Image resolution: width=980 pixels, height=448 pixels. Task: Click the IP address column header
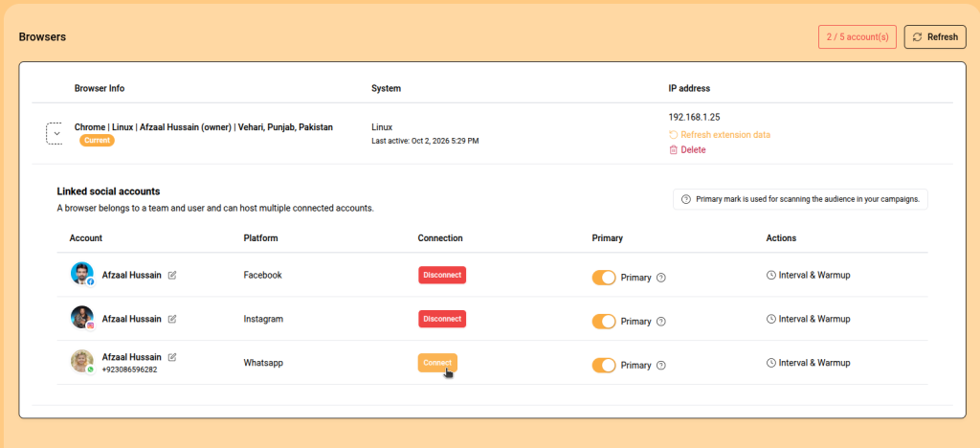tap(689, 88)
